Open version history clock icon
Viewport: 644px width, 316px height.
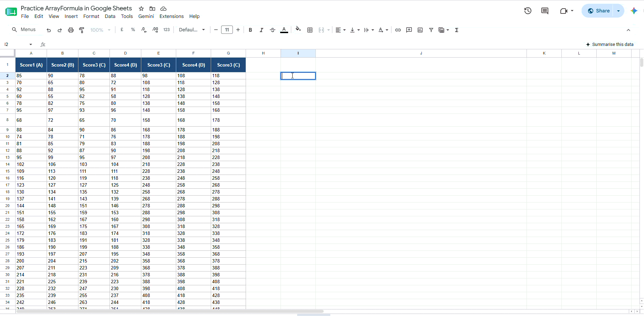click(528, 11)
